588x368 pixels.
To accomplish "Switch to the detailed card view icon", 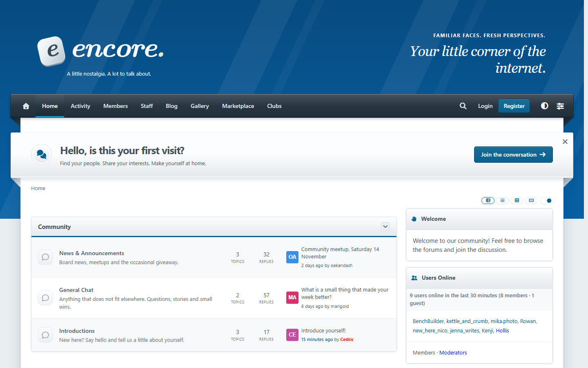I will pos(531,200).
